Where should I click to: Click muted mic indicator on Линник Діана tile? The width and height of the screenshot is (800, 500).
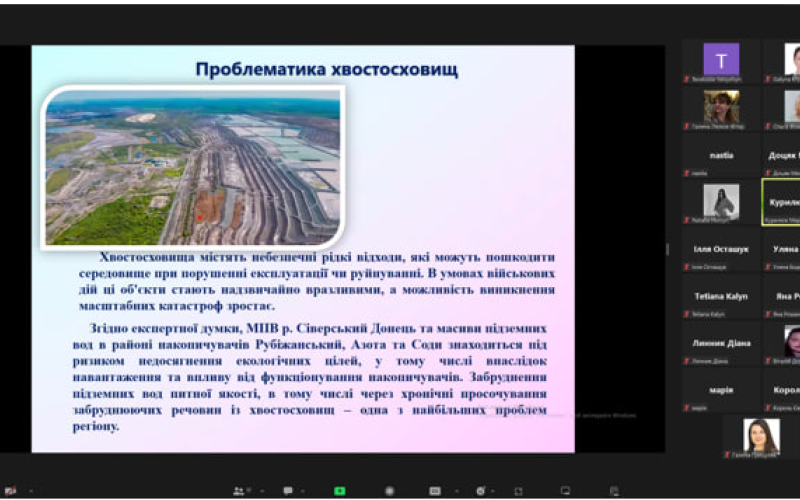point(687,361)
